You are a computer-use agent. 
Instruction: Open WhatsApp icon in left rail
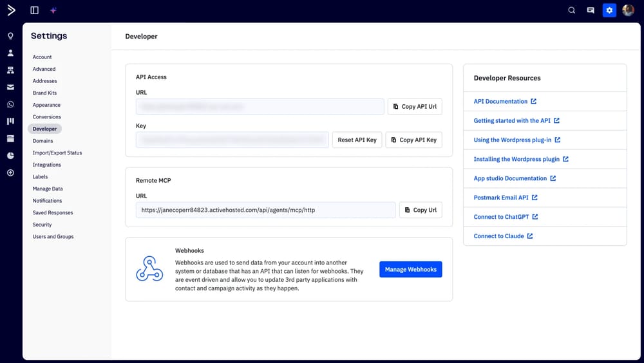11,104
